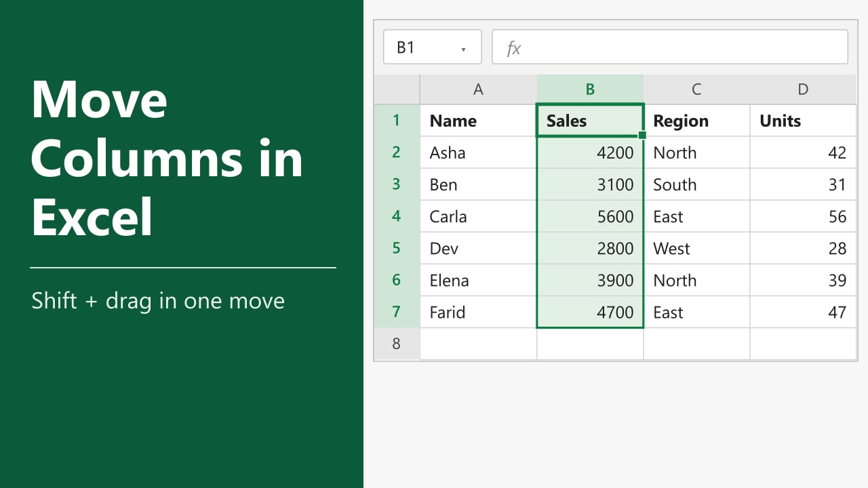
Task: Select column C header
Action: 696,89
